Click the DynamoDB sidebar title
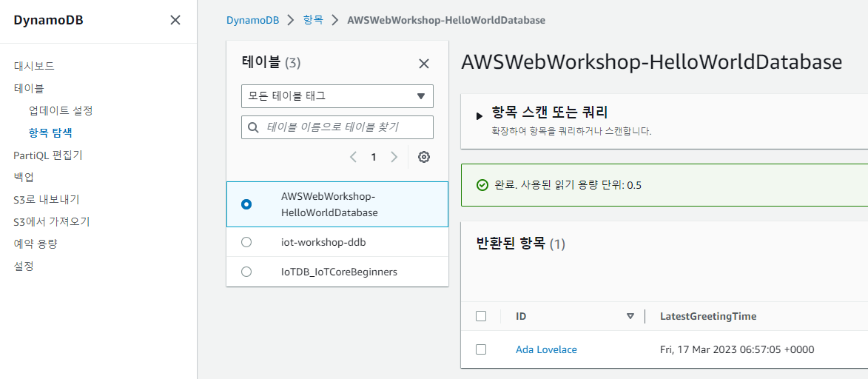This screenshot has width=868, height=379. tap(48, 21)
